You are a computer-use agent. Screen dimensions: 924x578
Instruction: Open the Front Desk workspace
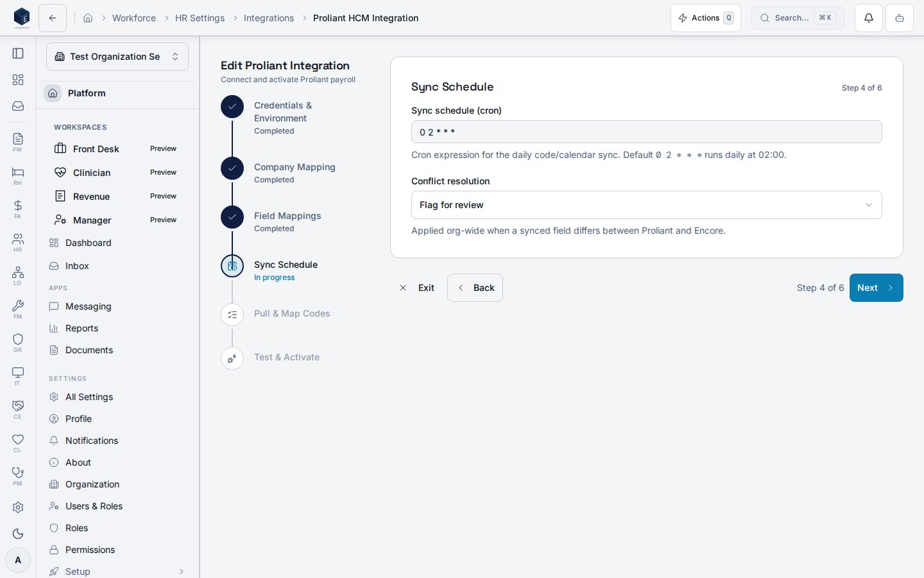pyautogui.click(x=117, y=148)
